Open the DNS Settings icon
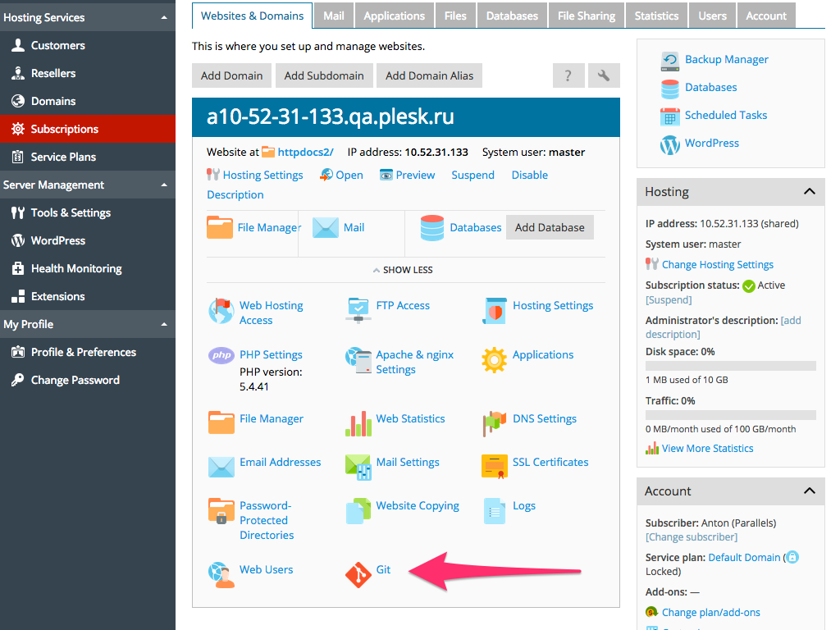840x630 pixels. (495, 422)
